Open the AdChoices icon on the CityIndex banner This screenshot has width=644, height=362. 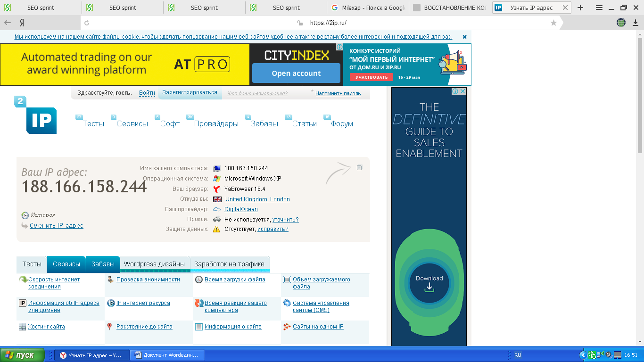(x=339, y=47)
